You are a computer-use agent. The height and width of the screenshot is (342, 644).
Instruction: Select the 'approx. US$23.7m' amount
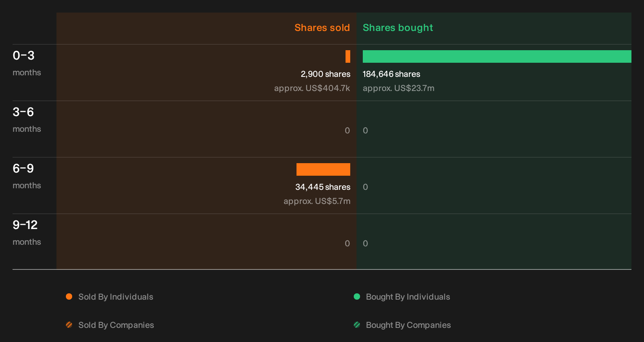click(x=398, y=88)
